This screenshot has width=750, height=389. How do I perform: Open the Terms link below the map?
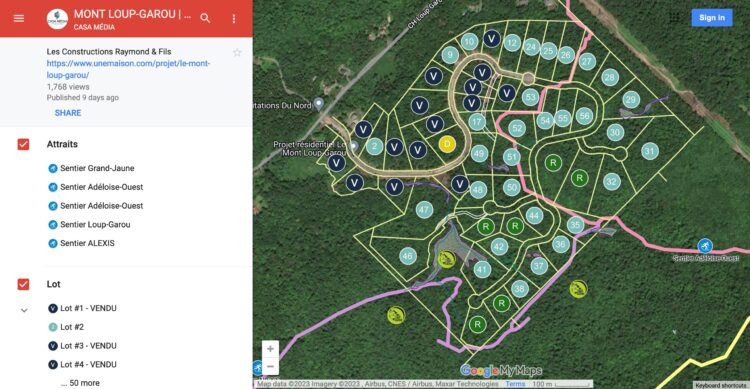[x=515, y=384]
